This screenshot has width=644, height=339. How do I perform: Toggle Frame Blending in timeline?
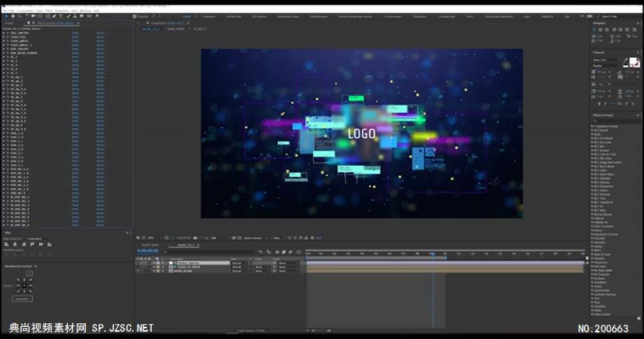tap(284, 252)
